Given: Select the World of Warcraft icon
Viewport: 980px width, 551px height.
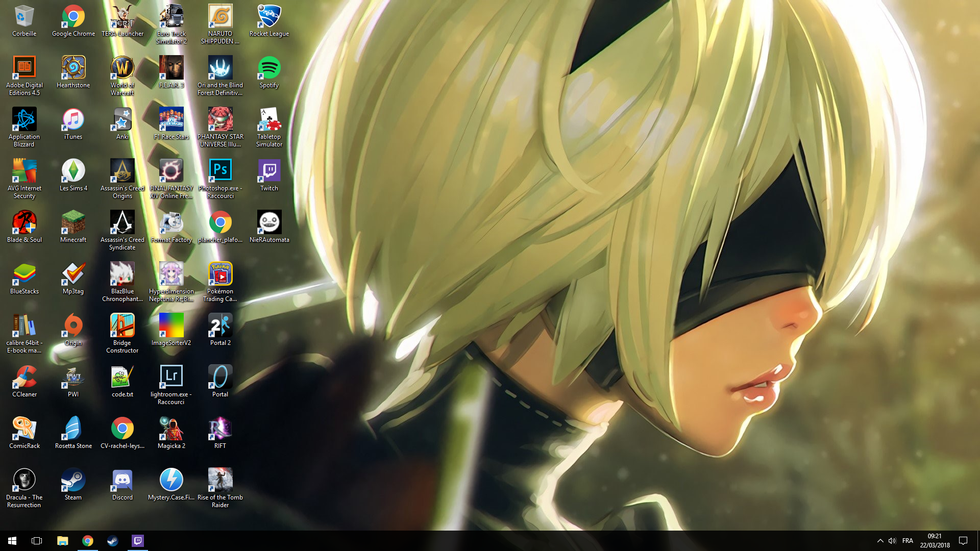Looking at the screenshot, I should (x=122, y=76).
